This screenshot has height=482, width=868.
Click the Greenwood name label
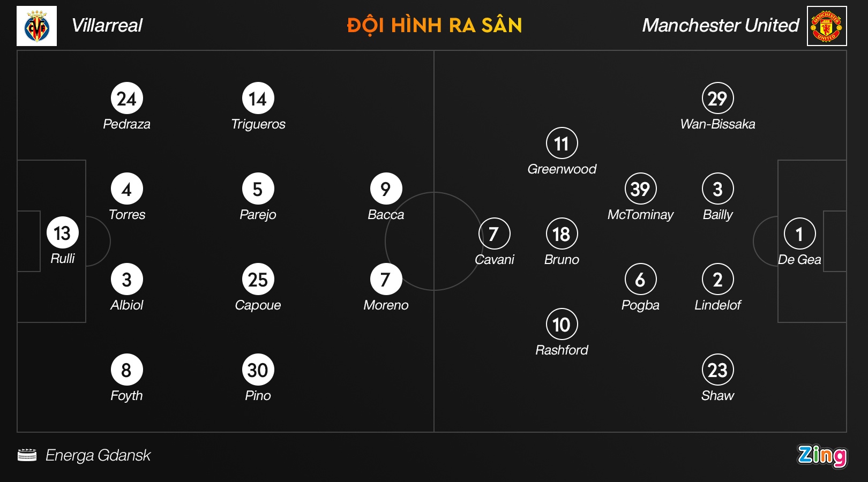(x=562, y=169)
